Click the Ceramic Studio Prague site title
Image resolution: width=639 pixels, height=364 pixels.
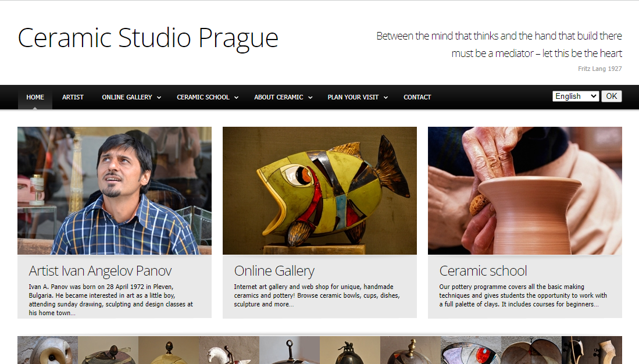148,38
